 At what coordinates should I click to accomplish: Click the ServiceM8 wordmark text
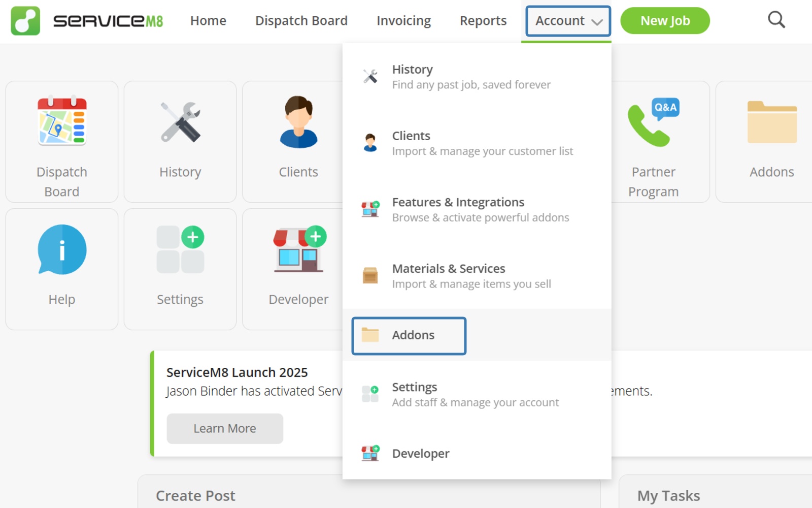[x=108, y=21]
